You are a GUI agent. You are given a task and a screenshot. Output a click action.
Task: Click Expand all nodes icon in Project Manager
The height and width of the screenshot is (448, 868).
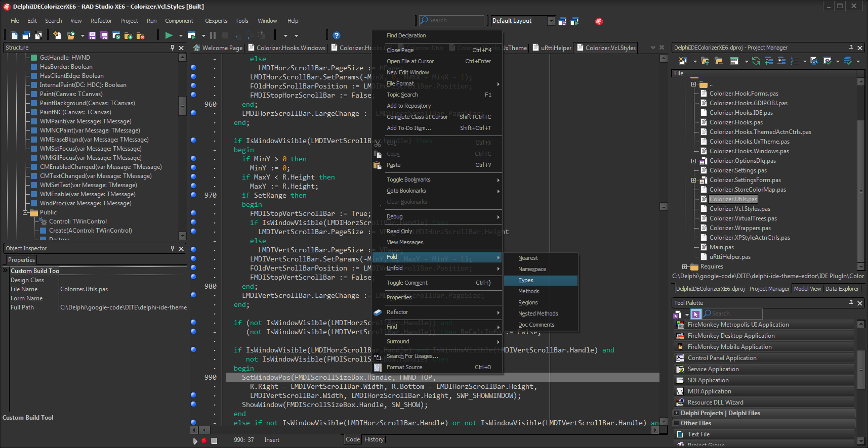[x=769, y=61]
